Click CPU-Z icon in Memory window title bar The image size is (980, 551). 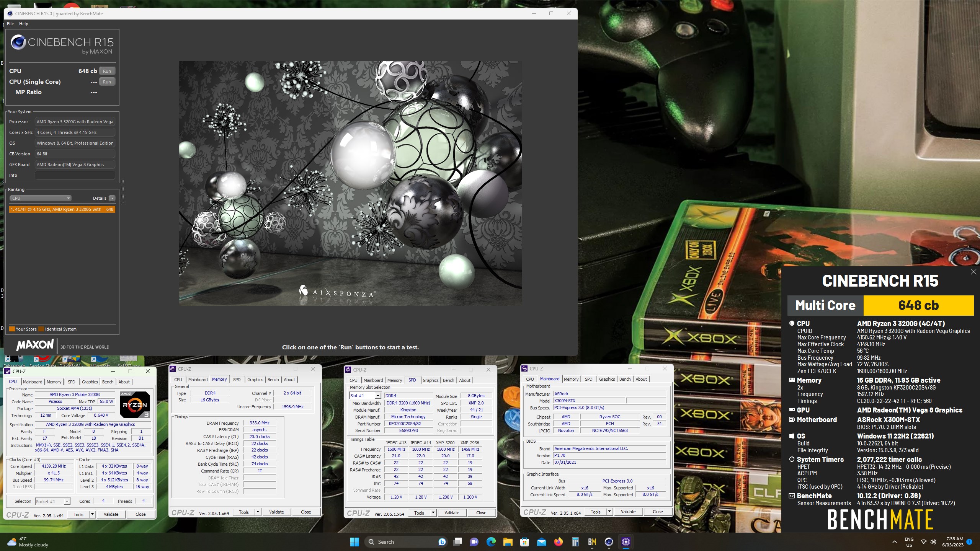173,369
